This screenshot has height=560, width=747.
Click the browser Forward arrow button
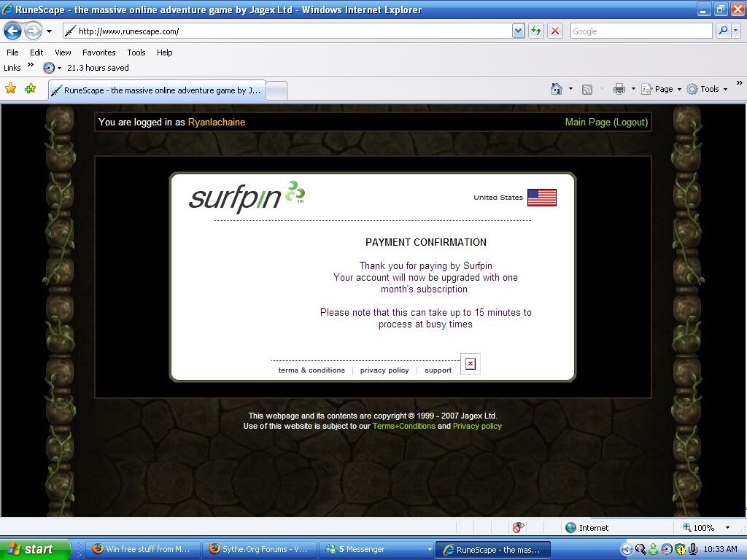point(33,31)
